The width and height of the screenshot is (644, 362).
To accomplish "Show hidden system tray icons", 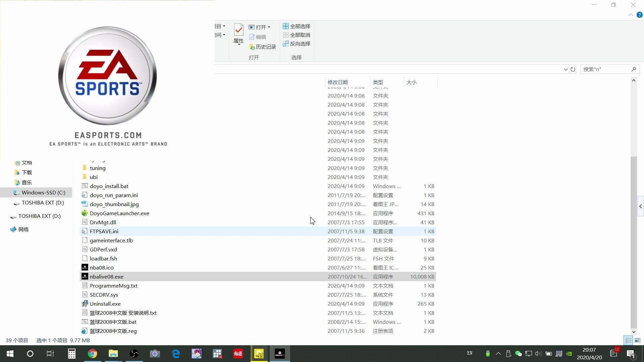I will coord(498,354).
